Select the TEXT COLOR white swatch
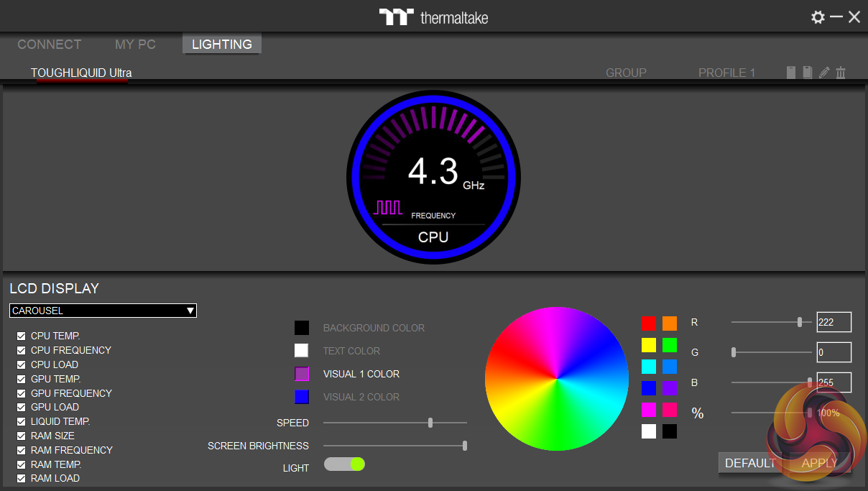 tap(302, 351)
